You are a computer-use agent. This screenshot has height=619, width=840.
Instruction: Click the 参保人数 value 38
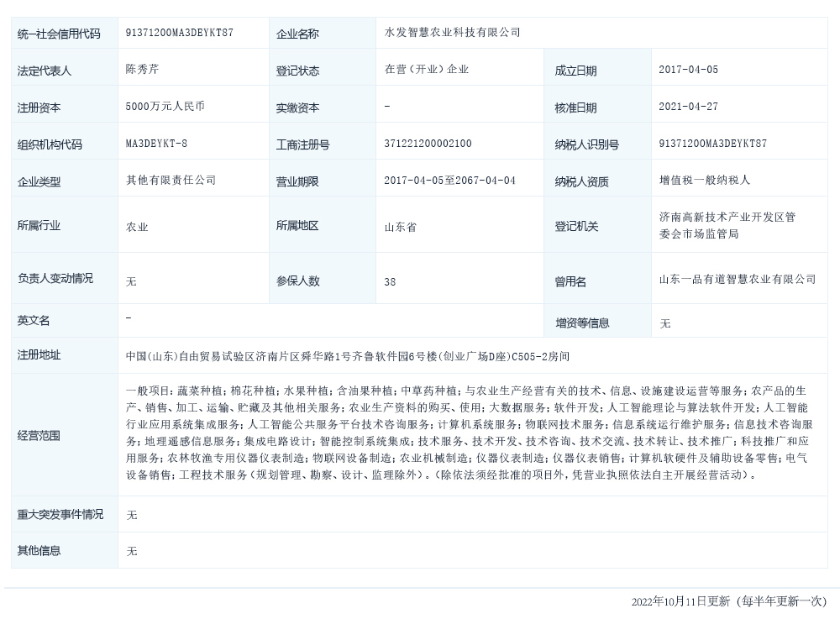390,282
